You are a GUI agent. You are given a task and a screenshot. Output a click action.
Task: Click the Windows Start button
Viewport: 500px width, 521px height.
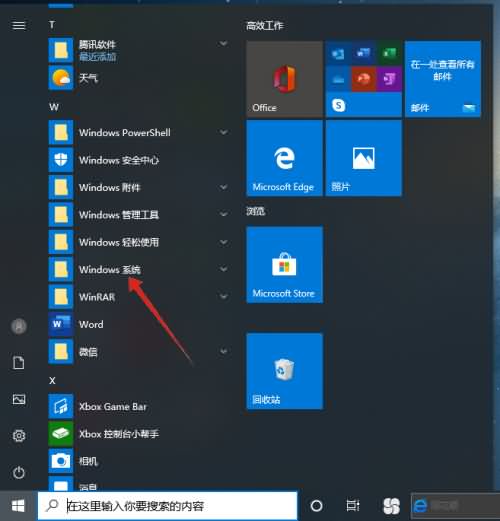point(18,506)
